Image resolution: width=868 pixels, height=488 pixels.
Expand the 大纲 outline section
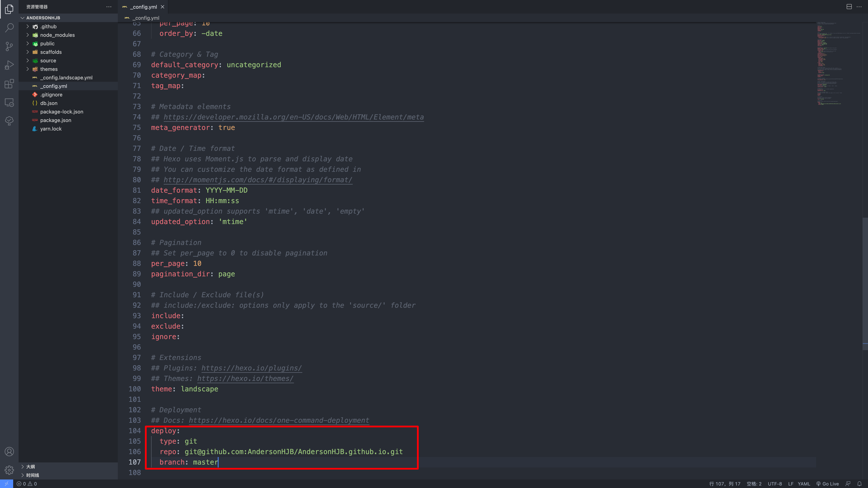tap(68, 467)
